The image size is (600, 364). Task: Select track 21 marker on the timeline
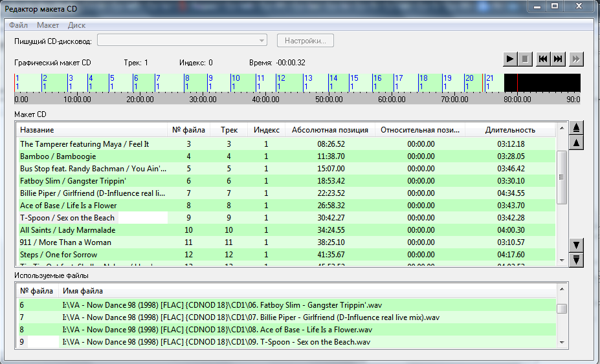489,82
